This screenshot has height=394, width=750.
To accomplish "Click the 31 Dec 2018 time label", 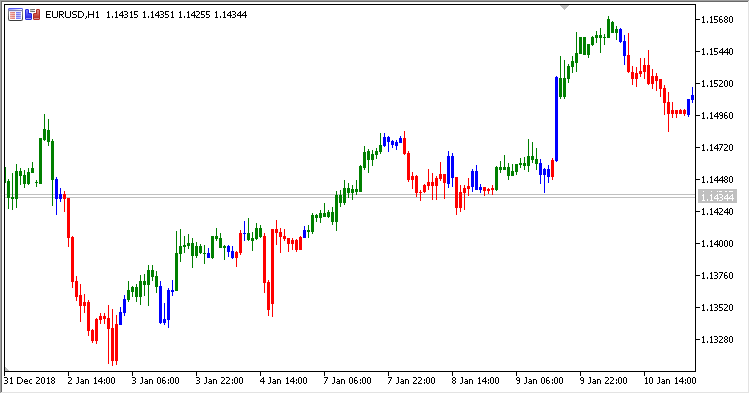I will [x=30, y=381].
